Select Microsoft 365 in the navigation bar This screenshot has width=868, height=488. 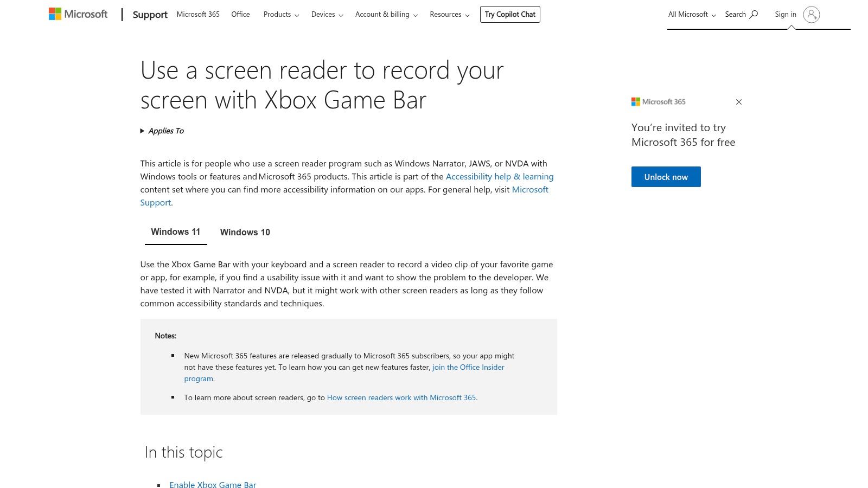click(198, 14)
